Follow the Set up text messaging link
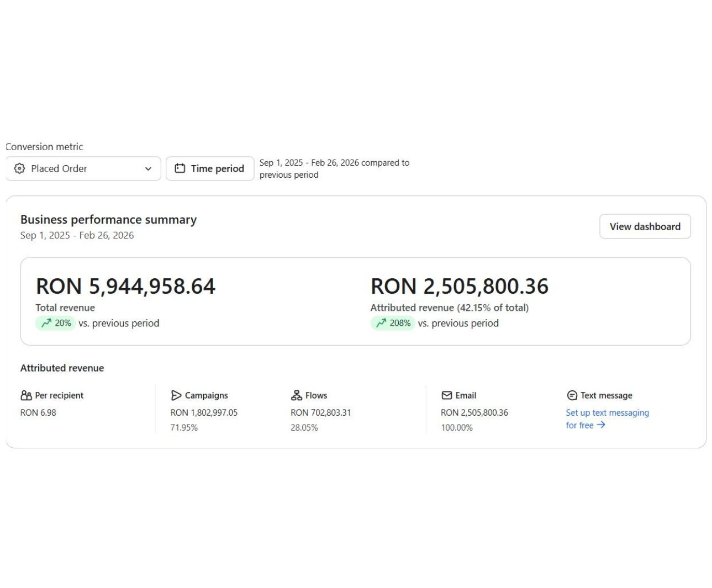Image resolution: width=712 pixels, height=588 pixels. click(x=607, y=419)
